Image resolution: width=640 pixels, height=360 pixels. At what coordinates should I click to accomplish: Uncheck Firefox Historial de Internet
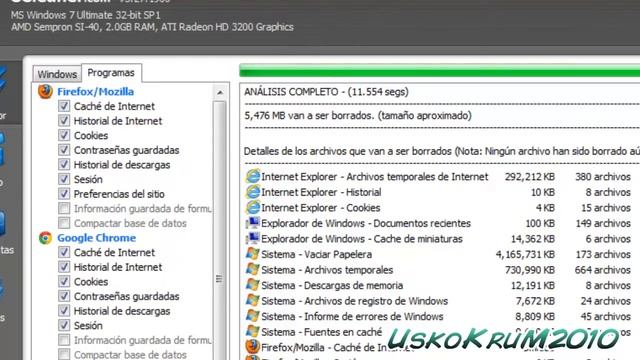tap(64, 121)
